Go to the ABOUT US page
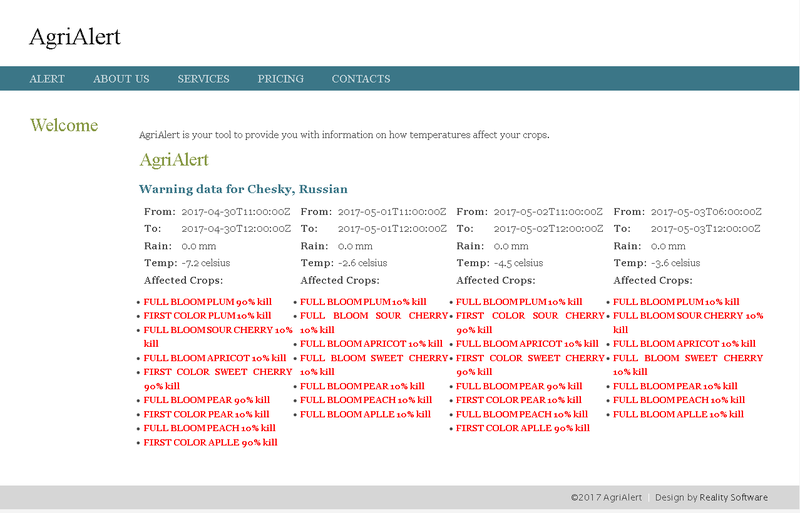This screenshot has width=800, height=513. click(x=121, y=79)
